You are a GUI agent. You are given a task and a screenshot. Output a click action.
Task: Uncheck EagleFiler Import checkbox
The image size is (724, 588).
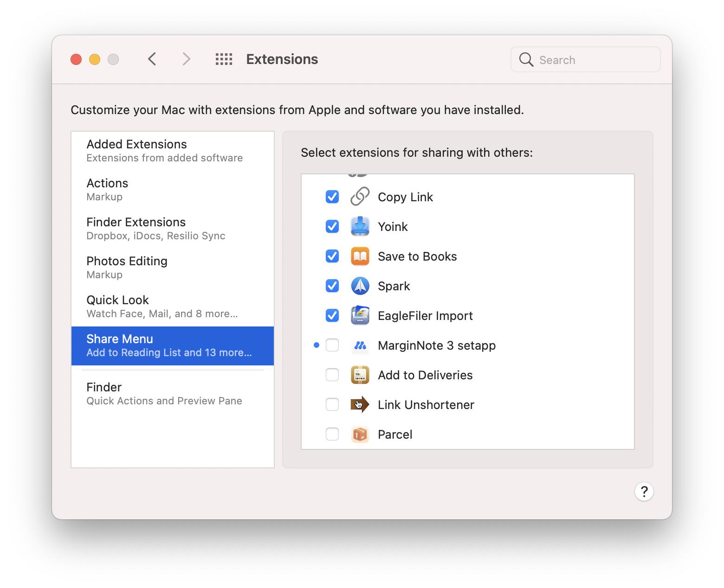click(332, 315)
